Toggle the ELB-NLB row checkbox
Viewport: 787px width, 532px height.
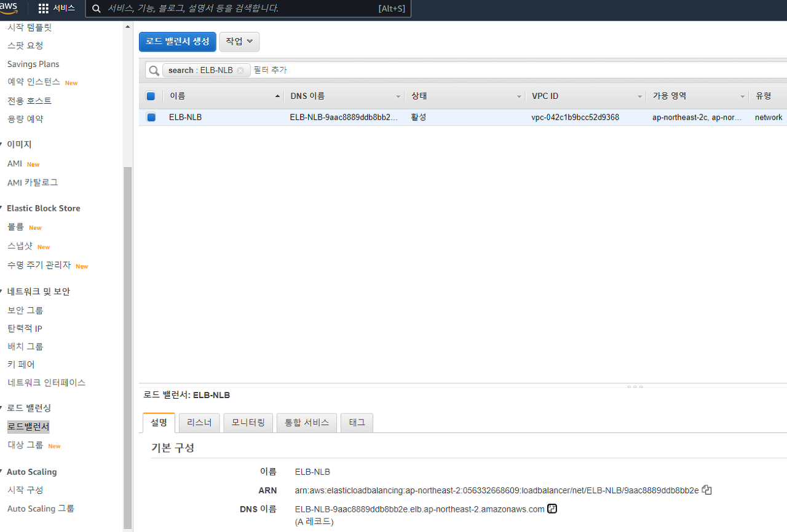[151, 117]
